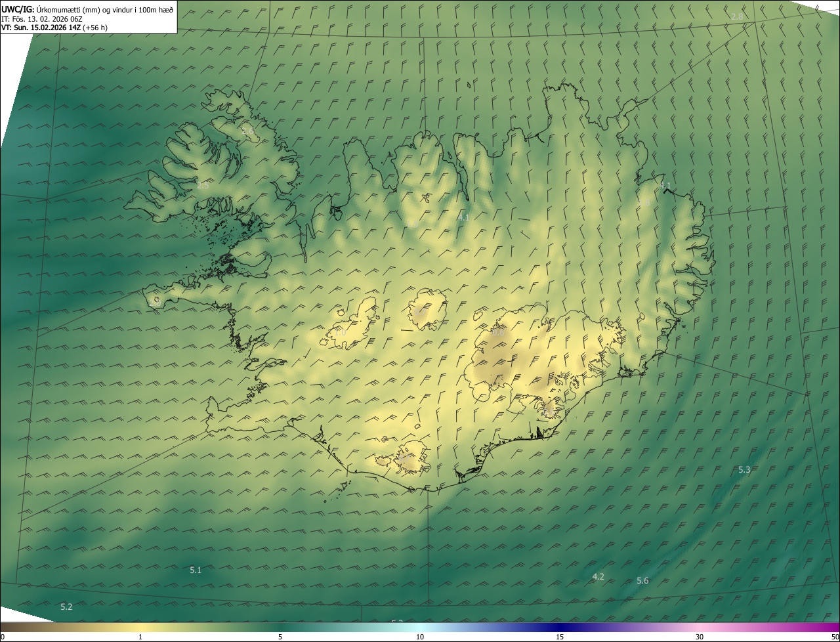The image size is (840, 642).
Task: Click the '5.1' value label on the map
Action: coord(196,570)
